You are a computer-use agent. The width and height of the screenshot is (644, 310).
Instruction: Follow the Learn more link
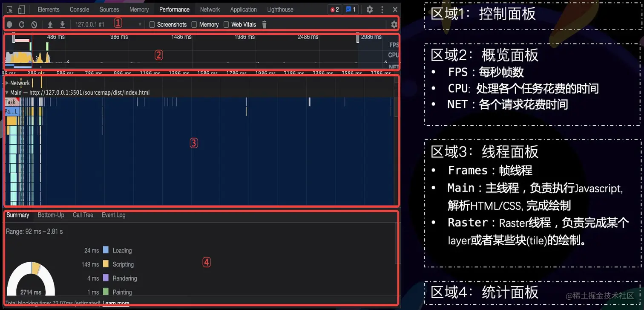116,304
